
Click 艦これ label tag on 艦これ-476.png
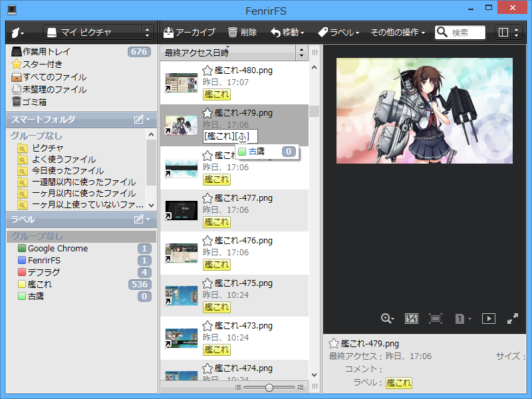pyautogui.click(x=217, y=265)
